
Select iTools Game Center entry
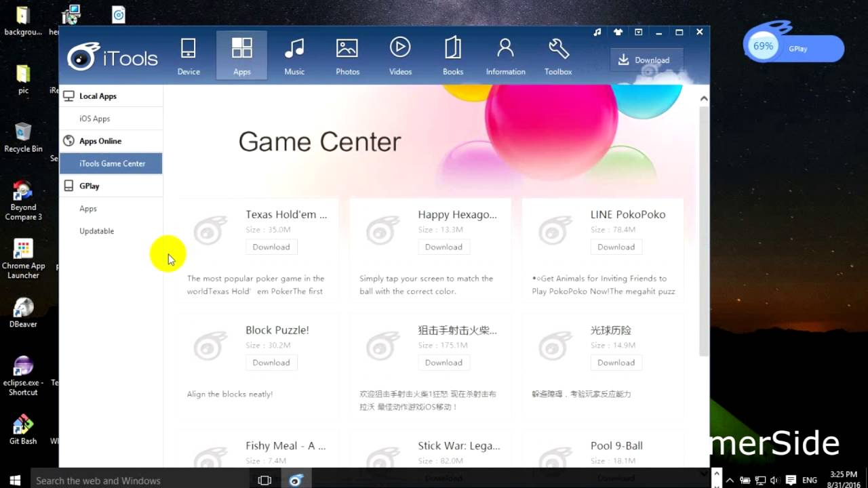111,163
